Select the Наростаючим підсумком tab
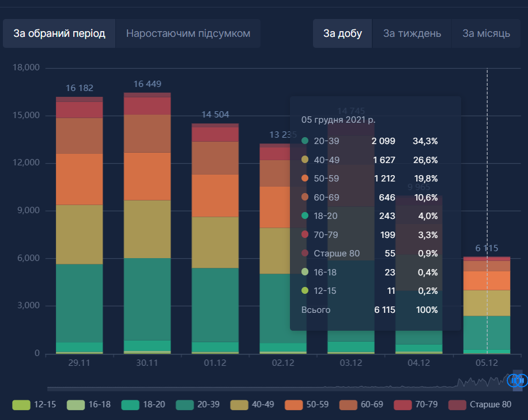This screenshot has height=420, width=528. 188,33
